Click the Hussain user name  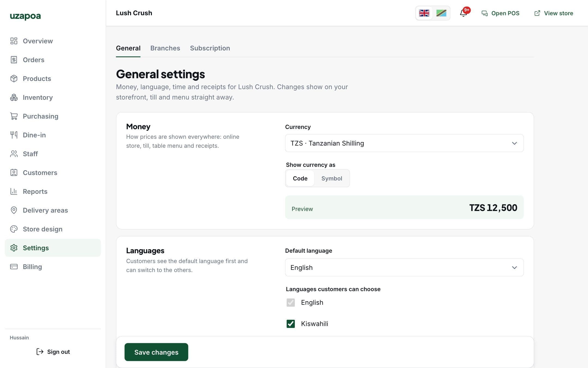[x=19, y=337]
